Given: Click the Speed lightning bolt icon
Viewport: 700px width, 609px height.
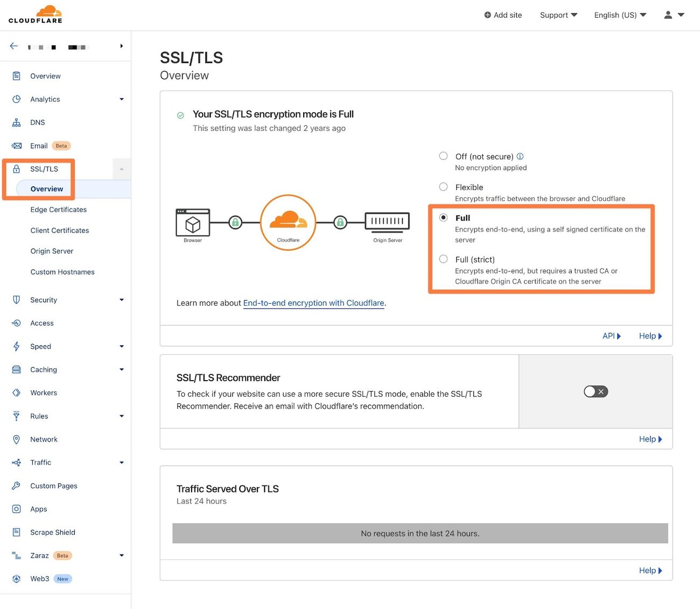Looking at the screenshot, I should coord(16,346).
